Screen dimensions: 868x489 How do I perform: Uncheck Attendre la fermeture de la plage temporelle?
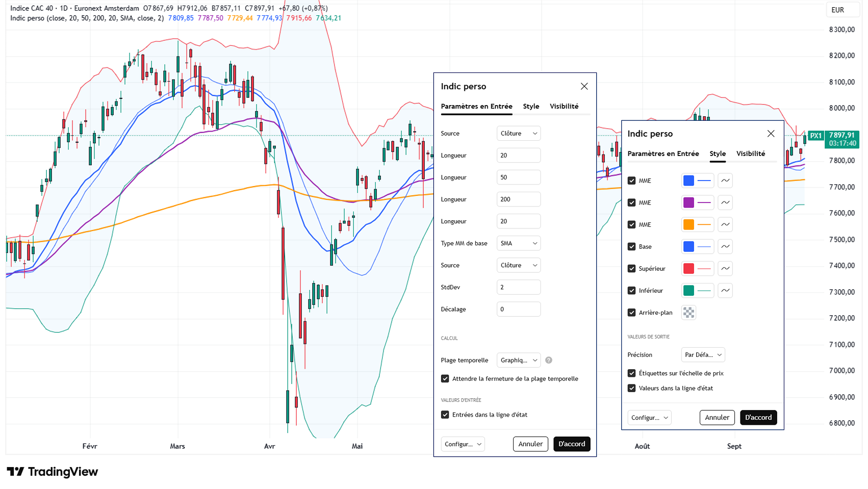pos(445,379)
